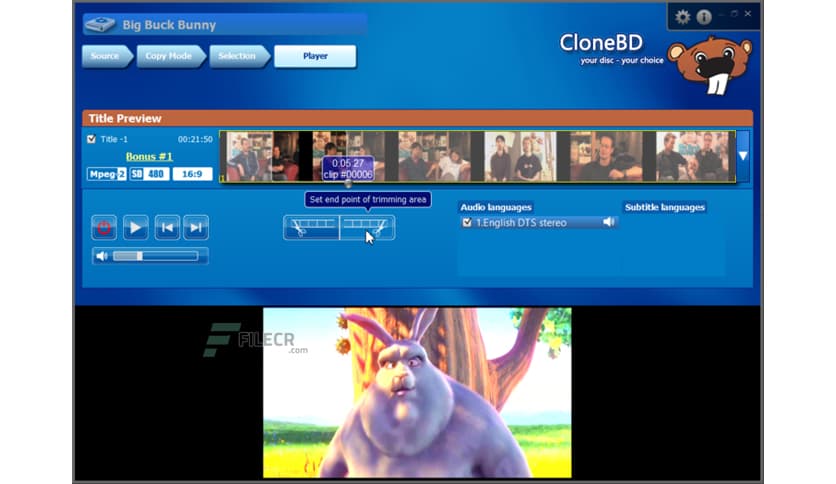The height and width of the screenshot is (484, 836).
Task: Close the CloneBD window
Action: (748, 14)
